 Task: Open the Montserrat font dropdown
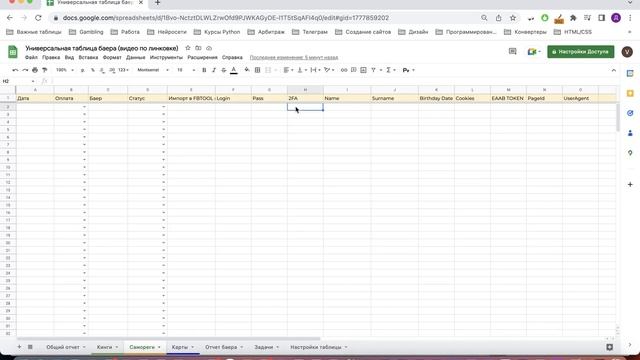pos(153,70)
